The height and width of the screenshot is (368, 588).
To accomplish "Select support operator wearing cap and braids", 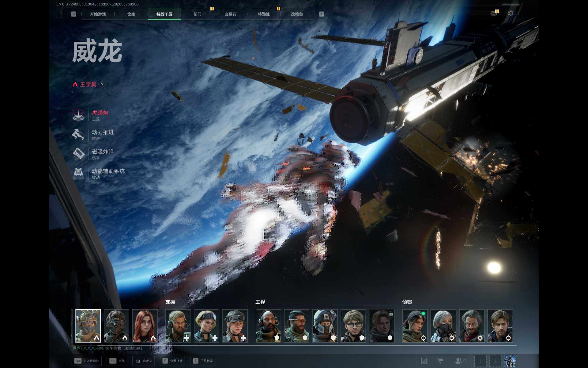I will tap(235, 326).
